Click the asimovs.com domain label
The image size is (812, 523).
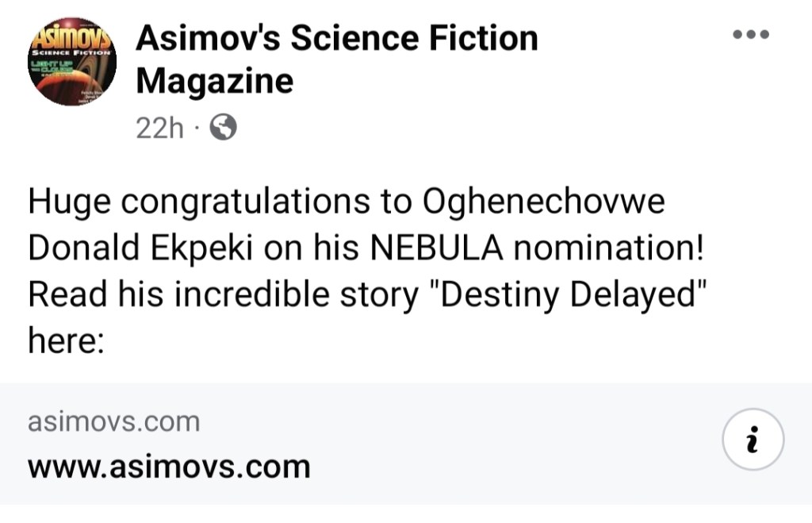[x=113, y=422]
